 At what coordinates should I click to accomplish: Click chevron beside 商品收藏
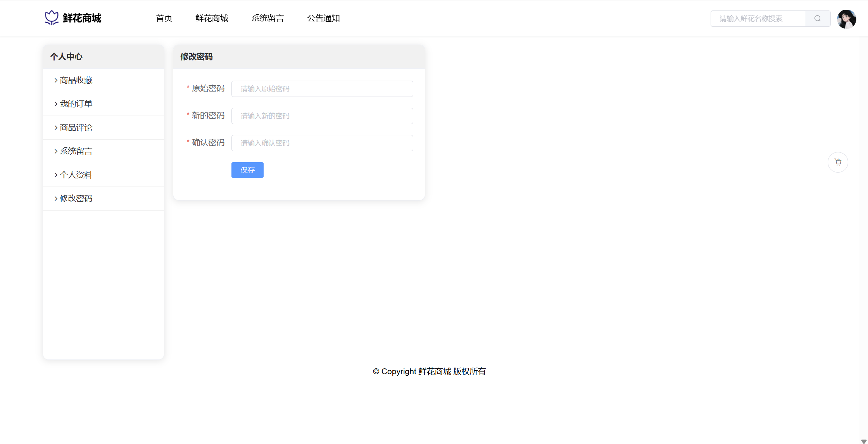[x=56, y=80]
